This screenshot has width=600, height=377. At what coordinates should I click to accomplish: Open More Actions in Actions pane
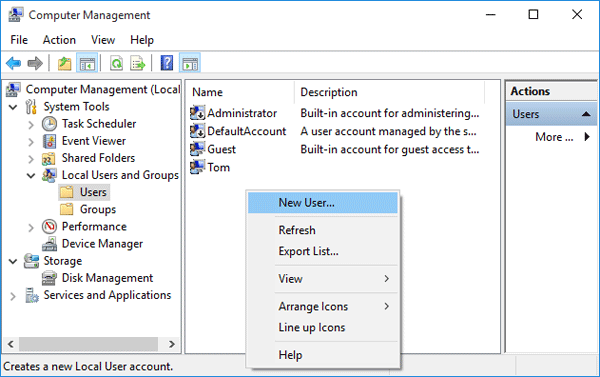pos(554,137)
